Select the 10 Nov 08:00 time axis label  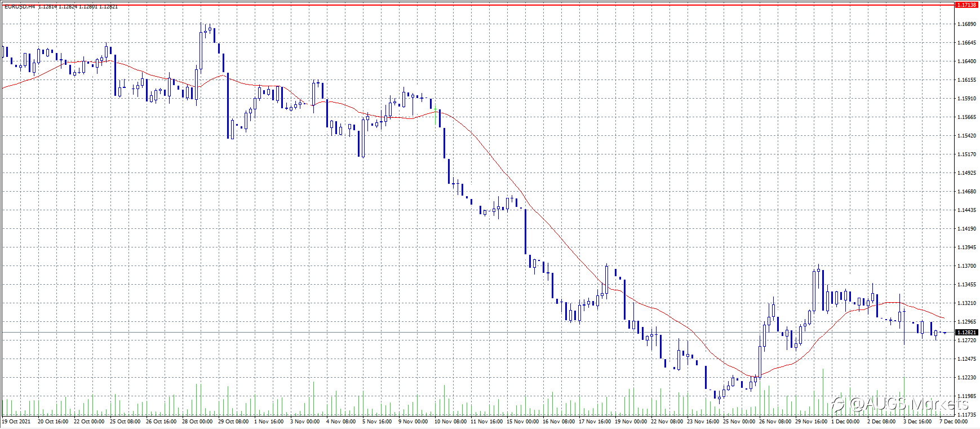click(450, 422)
